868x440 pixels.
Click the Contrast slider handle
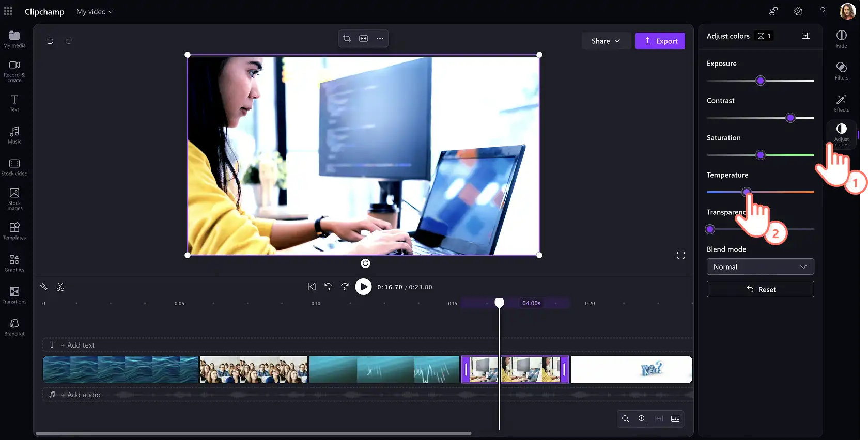coord(791,118)
